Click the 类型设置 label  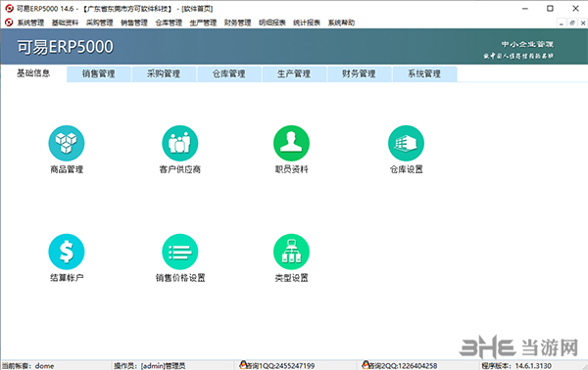coord(292,278)
